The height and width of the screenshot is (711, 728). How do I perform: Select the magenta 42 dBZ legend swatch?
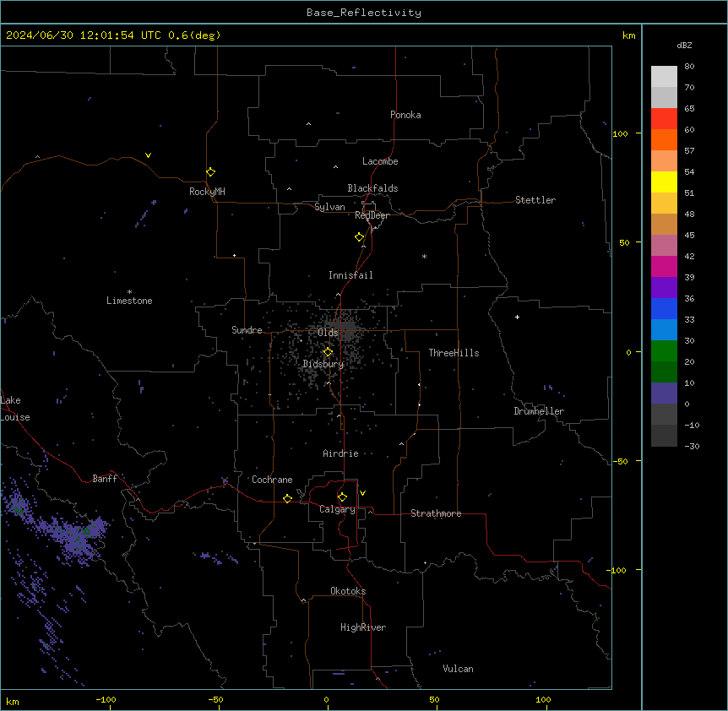click(x=664, y=266)
